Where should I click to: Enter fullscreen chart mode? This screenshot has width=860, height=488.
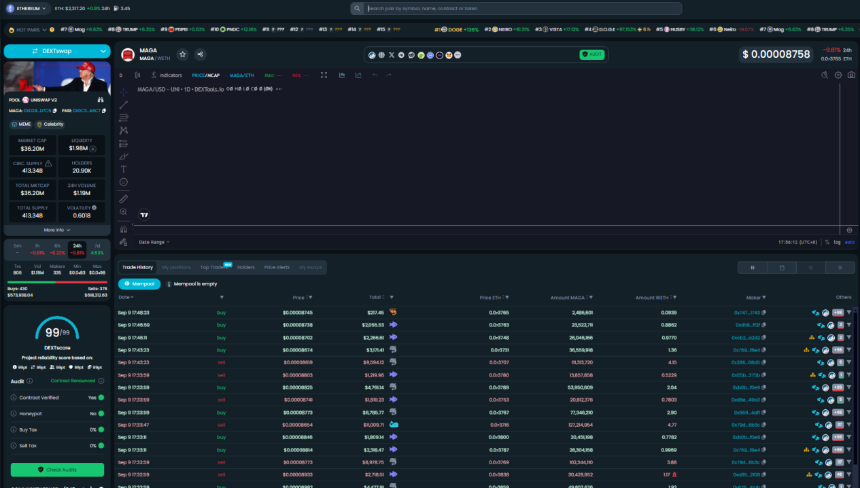[324, 75]
